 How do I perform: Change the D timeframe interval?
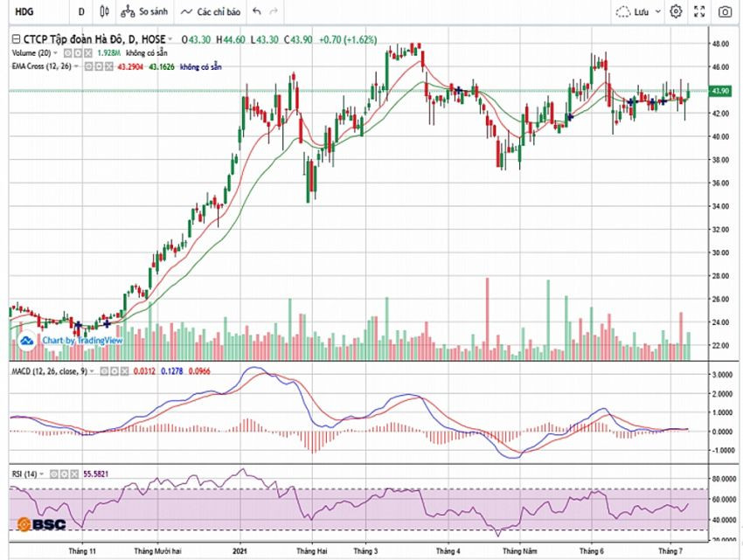[x=81, y=11]
